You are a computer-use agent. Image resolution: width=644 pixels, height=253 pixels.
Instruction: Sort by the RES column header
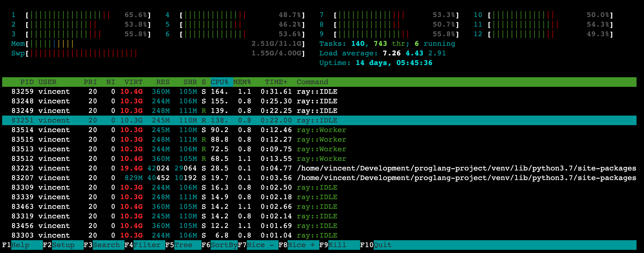tap(163, 82)
